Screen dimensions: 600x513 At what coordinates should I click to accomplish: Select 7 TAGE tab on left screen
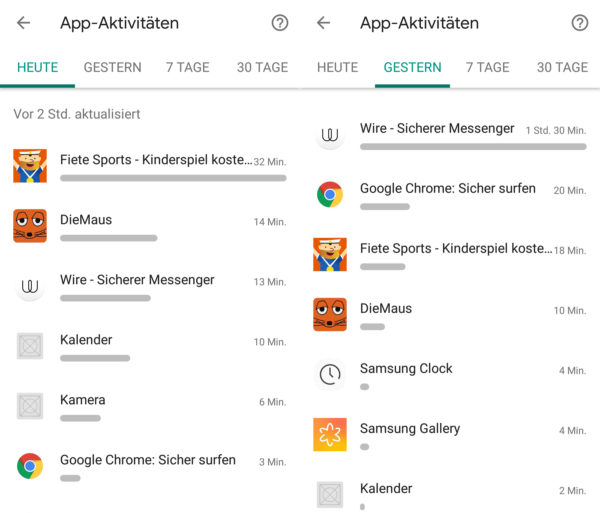point(188,67)
